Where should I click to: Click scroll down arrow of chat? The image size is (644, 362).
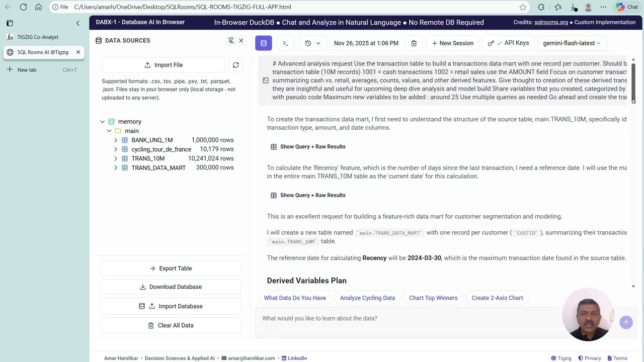633,287
